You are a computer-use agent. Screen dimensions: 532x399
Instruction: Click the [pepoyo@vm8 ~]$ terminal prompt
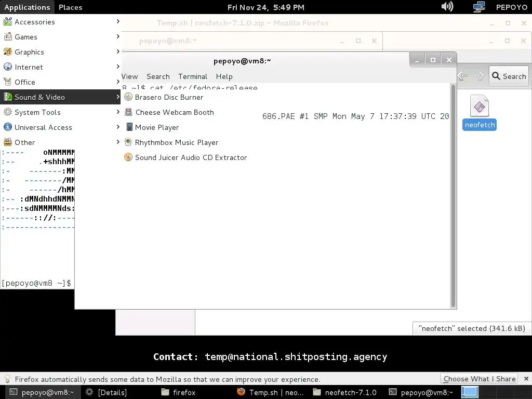click(x=36, y=283)
